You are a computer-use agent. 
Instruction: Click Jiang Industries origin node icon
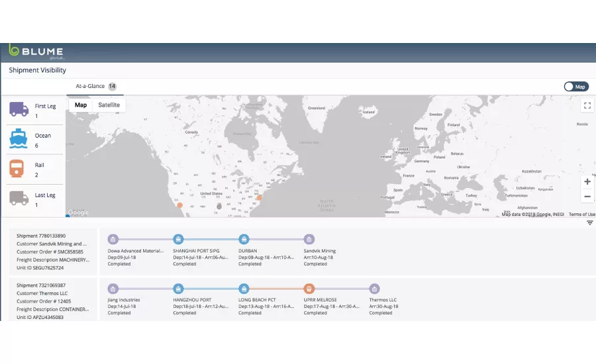[113, 289]
